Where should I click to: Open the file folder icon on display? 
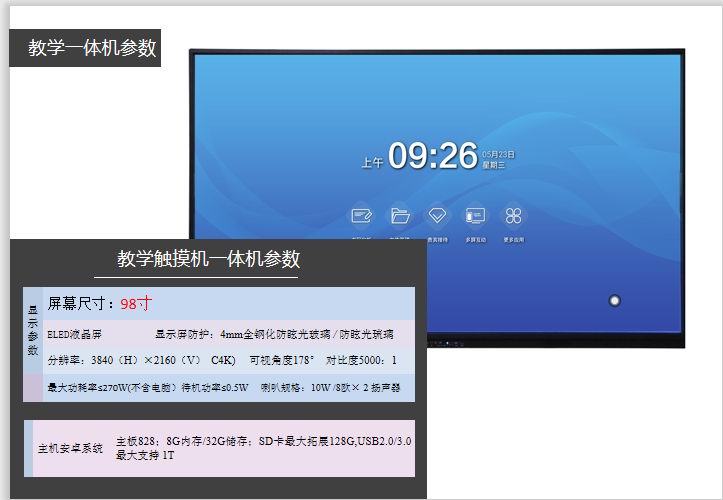click(400, 216)
